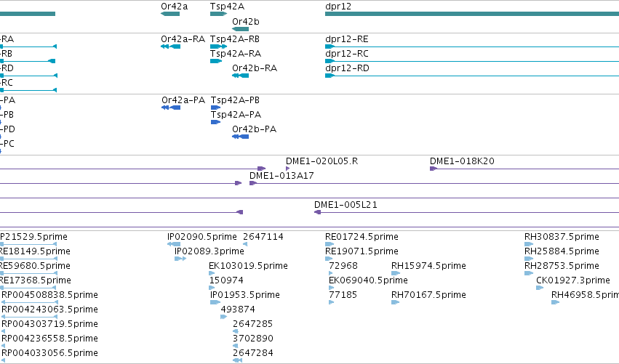The width and height of the screenshot is (619, 364).
Task: Open EST RH30837.5prime
Action: pos(529,244)
